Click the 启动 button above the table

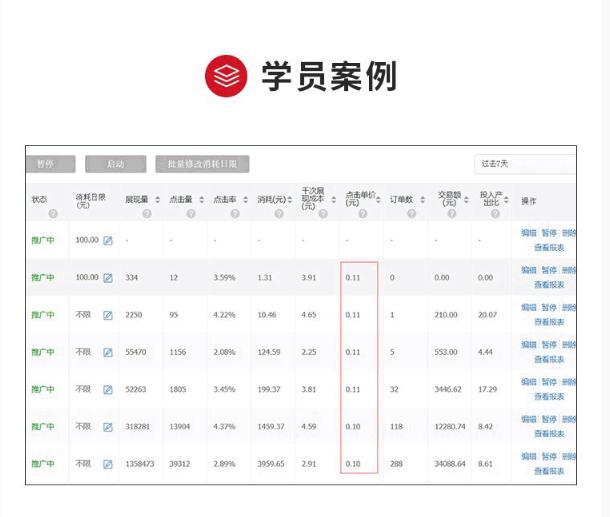[x=116, y=164]
